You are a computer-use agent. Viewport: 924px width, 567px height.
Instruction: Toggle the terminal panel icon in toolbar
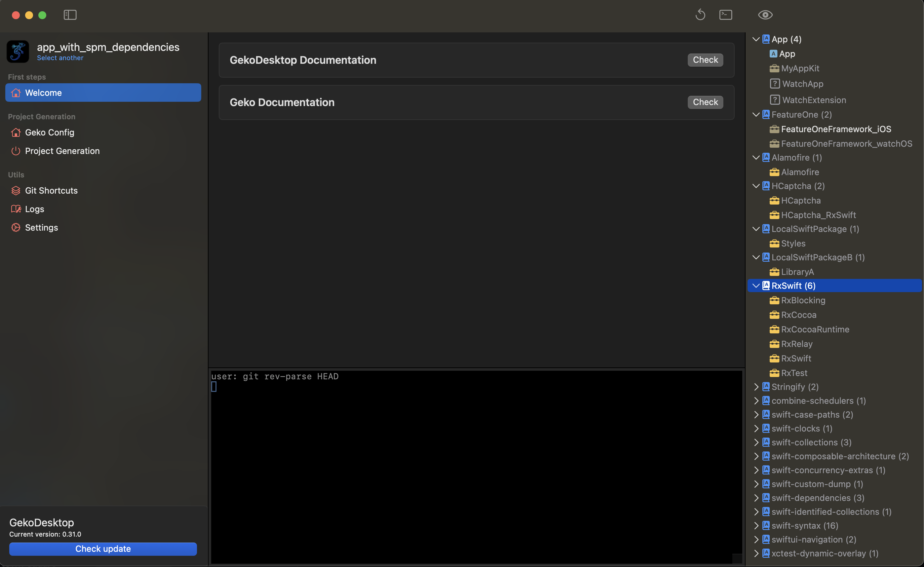tap(726, 15)
